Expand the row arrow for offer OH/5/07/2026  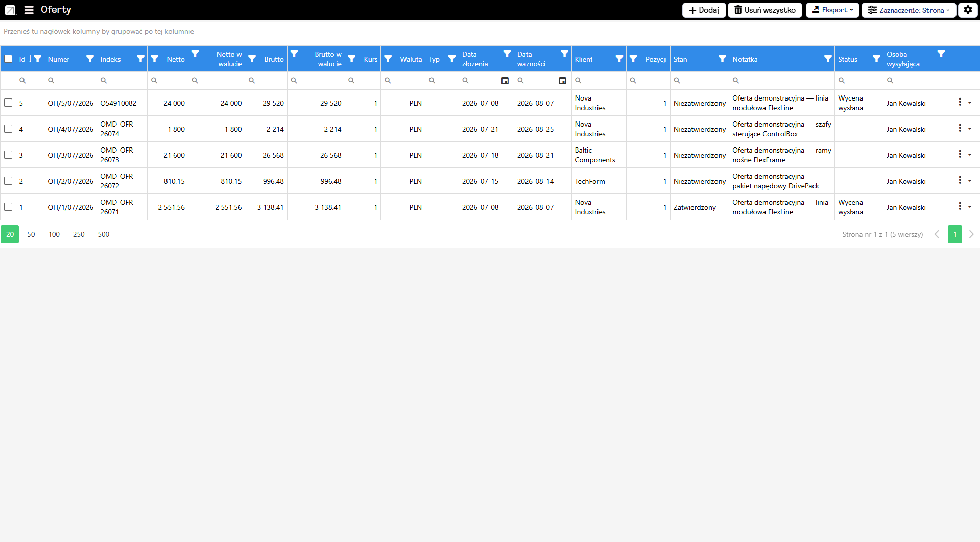(969, 103)
